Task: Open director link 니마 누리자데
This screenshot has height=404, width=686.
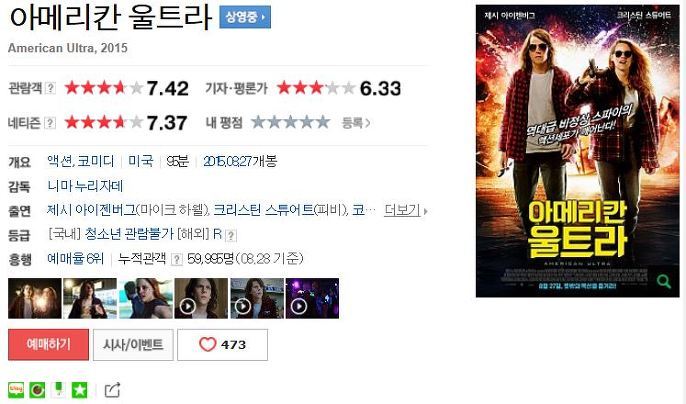Action: 85,186
